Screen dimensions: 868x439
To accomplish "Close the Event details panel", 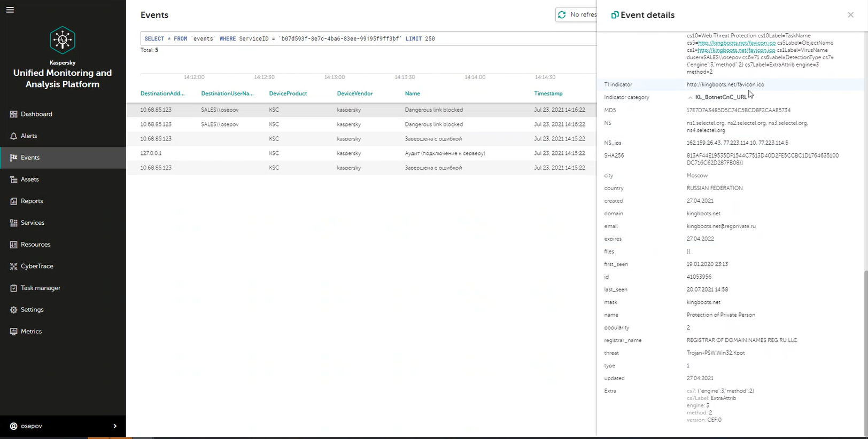I will pyautogui.click(x=850, y=15).
